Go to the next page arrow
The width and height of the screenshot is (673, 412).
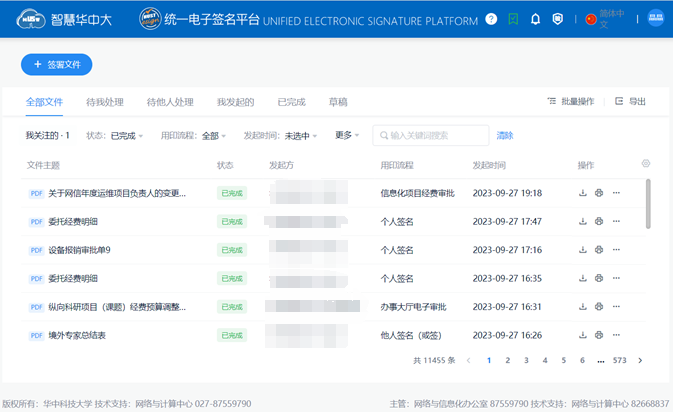[640, 360]
